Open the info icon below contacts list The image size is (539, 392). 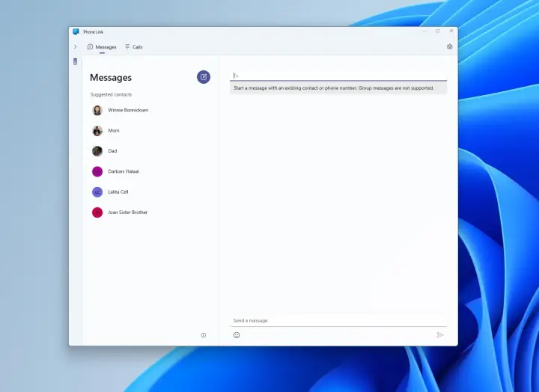pos(204,335)
